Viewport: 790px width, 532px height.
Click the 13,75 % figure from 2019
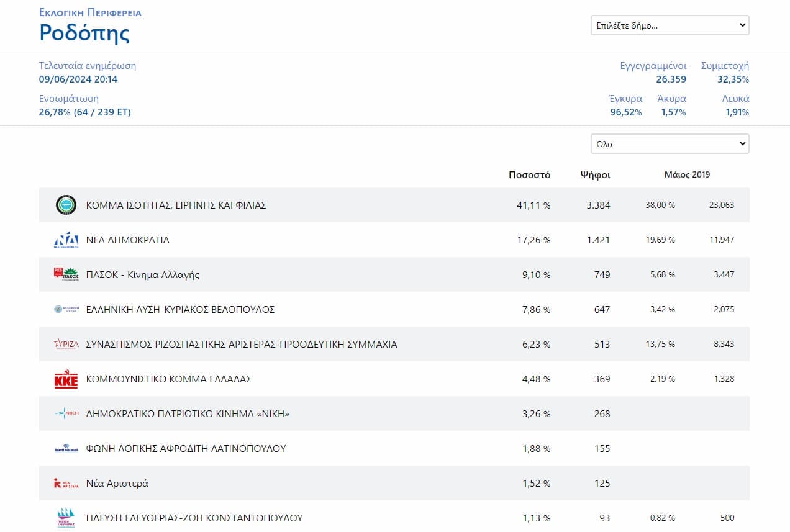point(660,344)
